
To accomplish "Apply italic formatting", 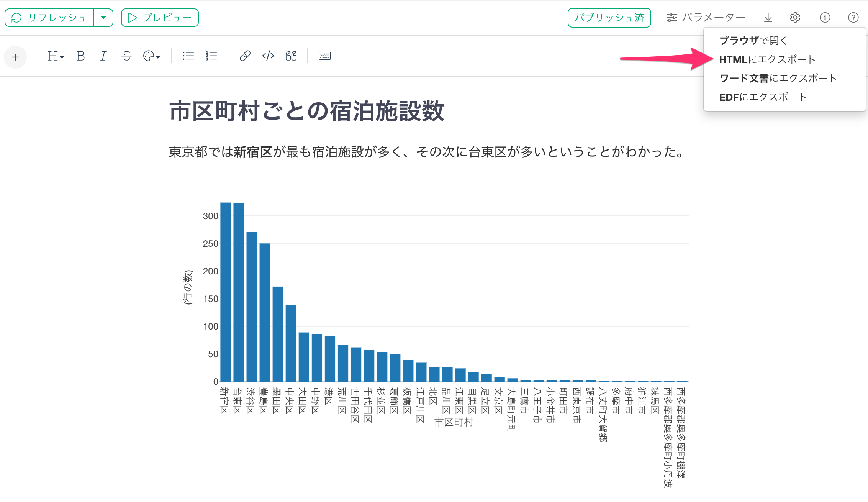I will point(103,56).
